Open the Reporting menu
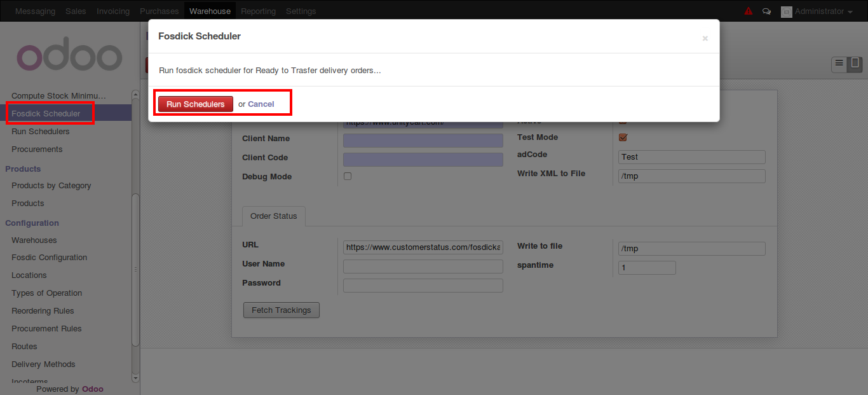Image resolution: width=868 pixels, height=395 pixels. click(x=258, y=11)
